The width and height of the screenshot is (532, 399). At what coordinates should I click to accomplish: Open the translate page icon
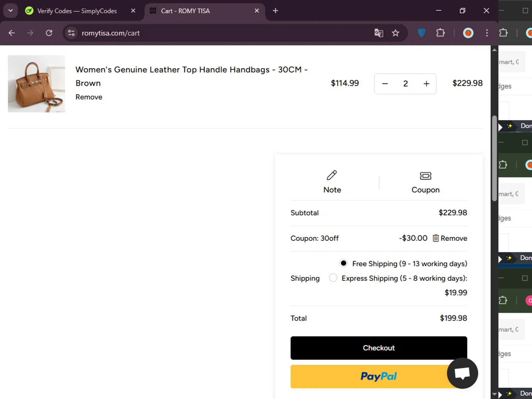pos(379,33)
